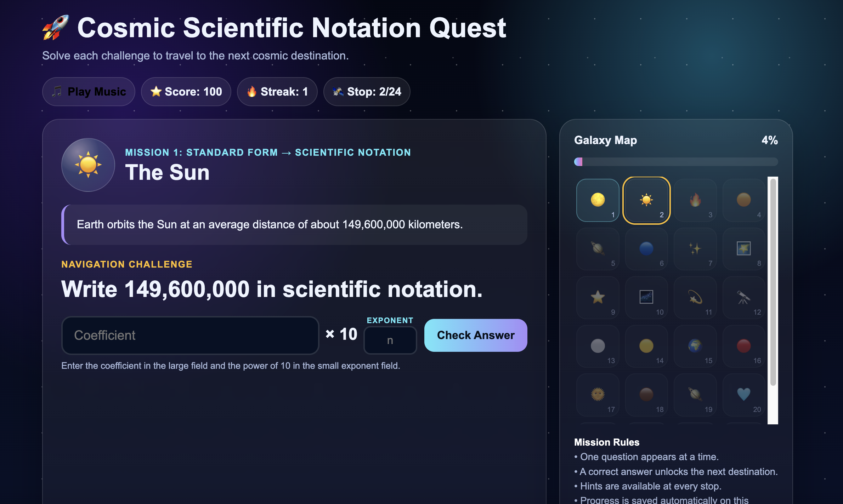Click the MISSION 1 standard form subtitle
The image size is (843, 504).
click(x=268, y=152)
